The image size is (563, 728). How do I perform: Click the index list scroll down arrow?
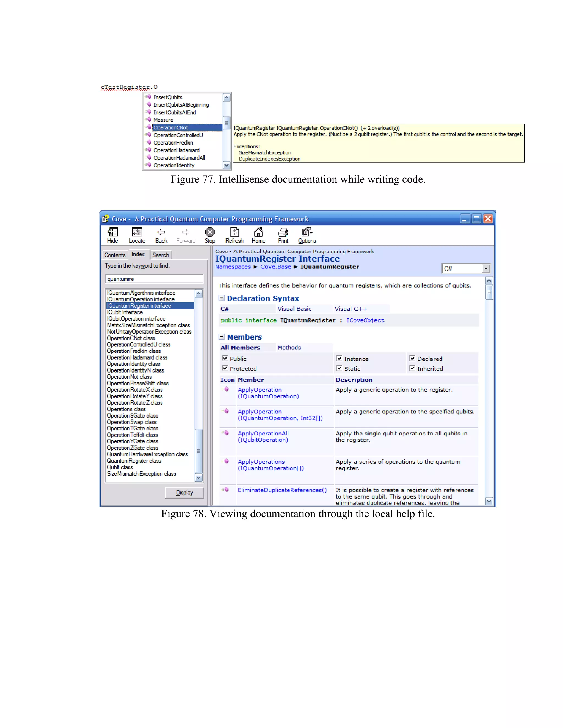pos(199,478)
